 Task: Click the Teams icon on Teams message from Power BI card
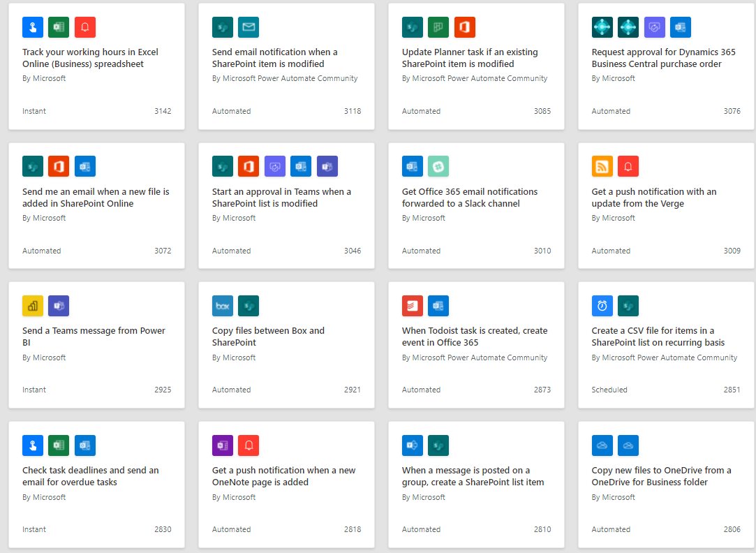[59, 306]
